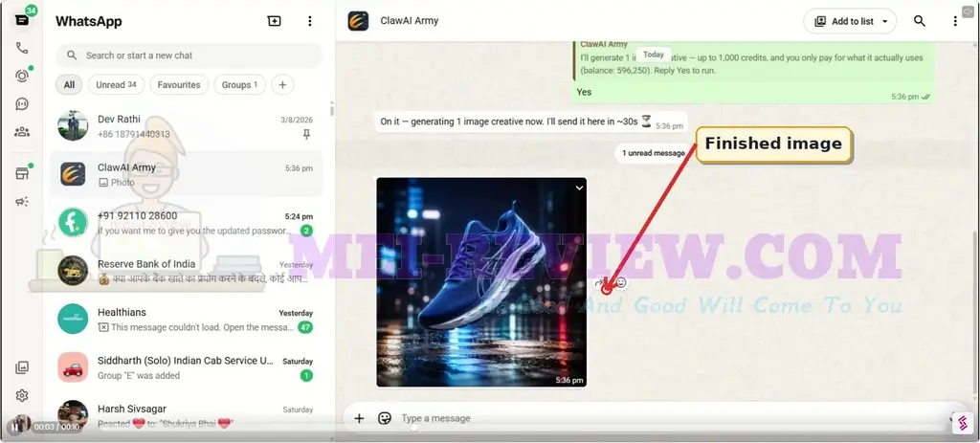Add a new chat filter list
980x443 pixels.
pos(282,85)
